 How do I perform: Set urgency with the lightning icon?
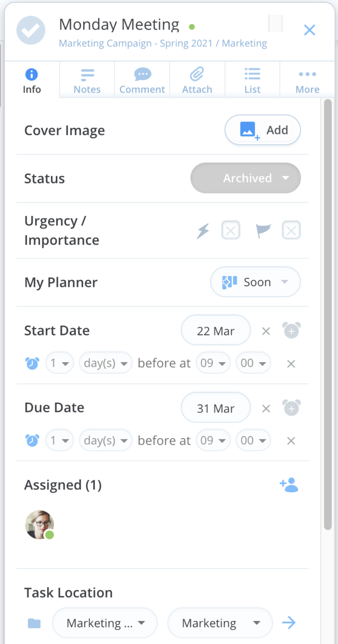tap(203, 230)
